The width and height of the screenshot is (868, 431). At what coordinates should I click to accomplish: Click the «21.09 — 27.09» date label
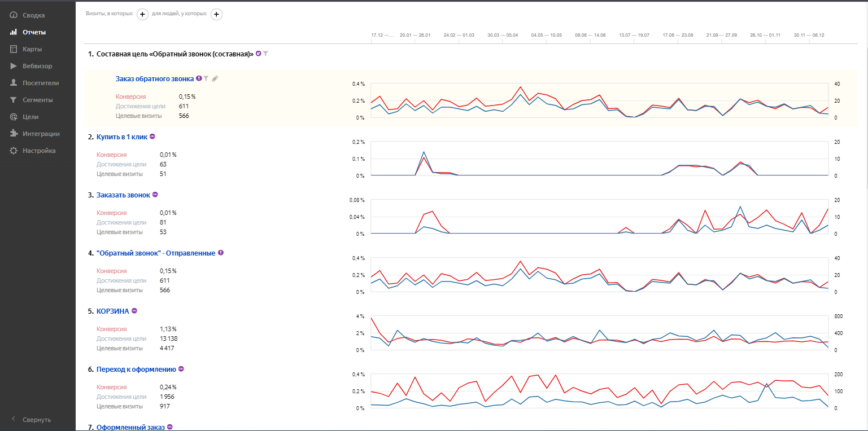(722, 35)
